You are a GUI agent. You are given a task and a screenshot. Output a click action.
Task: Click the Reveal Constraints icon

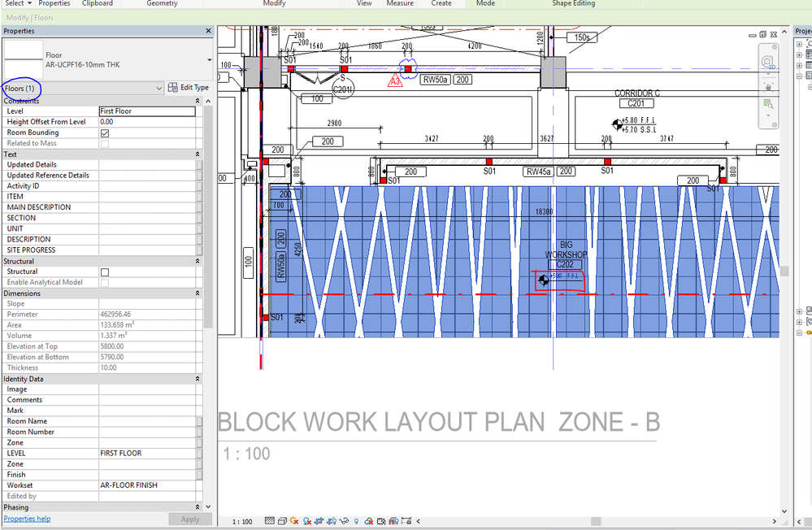coord(406,521)
